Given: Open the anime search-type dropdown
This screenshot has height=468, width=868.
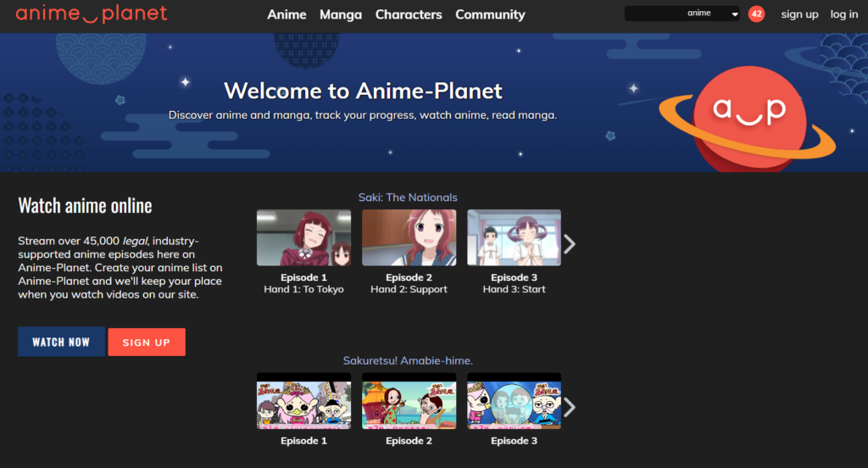Looking at the screenshot, I should pyautogui.click(x=712, y=14).
